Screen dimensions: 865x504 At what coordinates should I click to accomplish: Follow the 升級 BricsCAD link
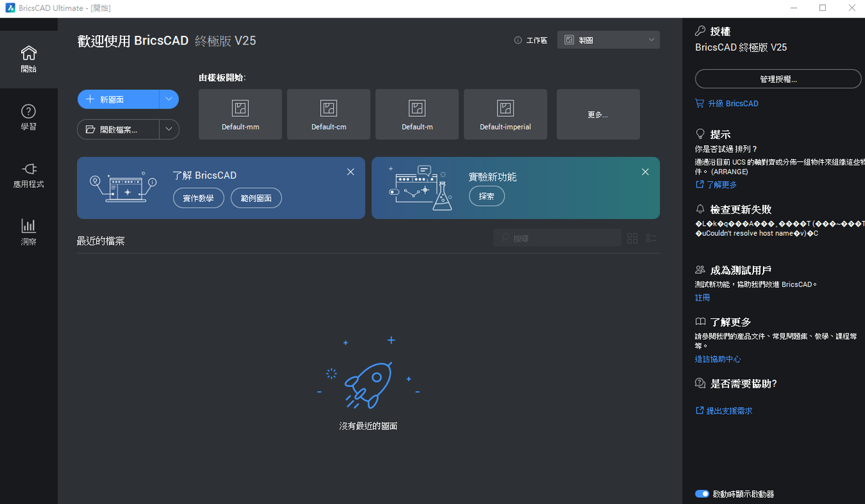pos(727,103)
